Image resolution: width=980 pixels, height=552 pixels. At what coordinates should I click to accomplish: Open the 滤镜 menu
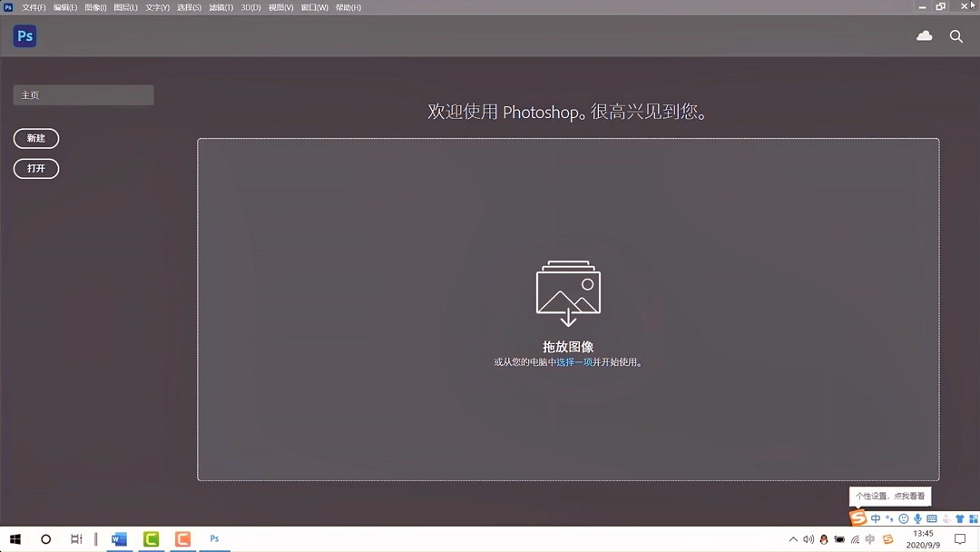pyautogui.click(x=219, y=7)
